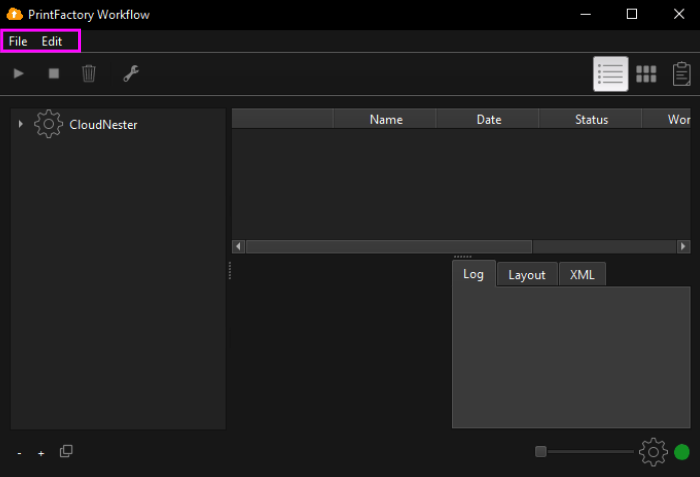
Task: Start workflow with the play button
Action: (x=18, y=73)
